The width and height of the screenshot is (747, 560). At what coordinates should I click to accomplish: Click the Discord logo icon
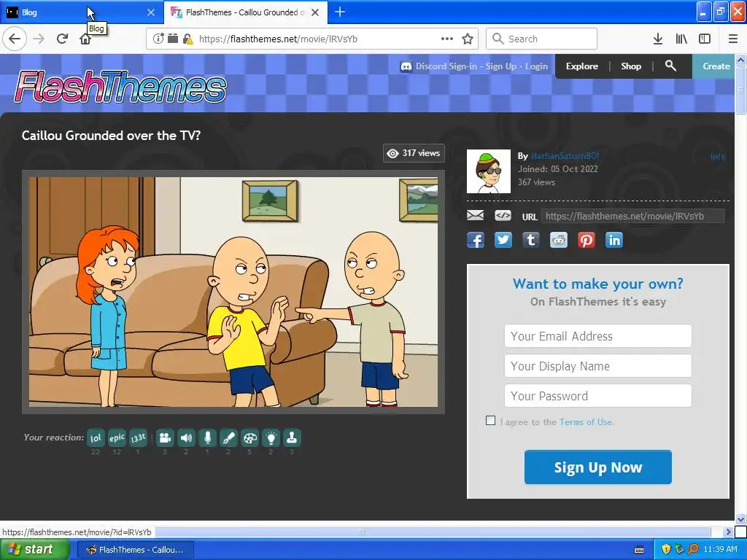pyautogui.click(x=406, y=66)
